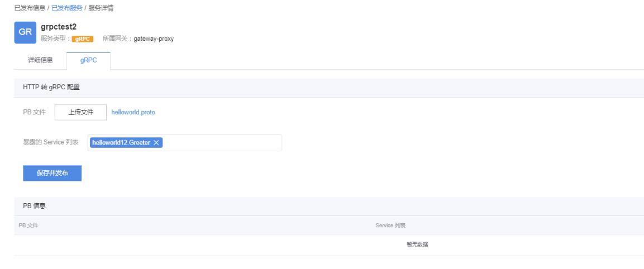Open the 已发布服务 breadcrumb link
644x269 pixels.
click(x=66, y=8)
